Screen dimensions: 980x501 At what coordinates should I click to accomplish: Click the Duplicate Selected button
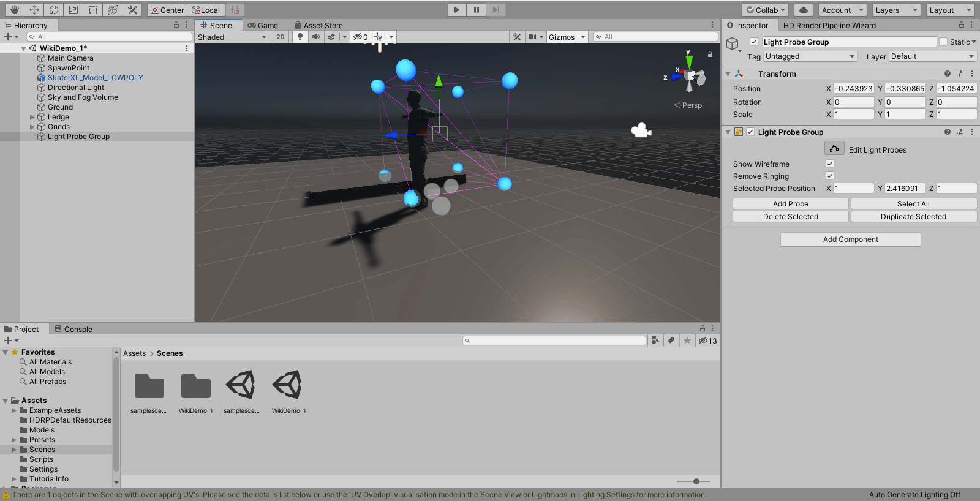point(913,216)
